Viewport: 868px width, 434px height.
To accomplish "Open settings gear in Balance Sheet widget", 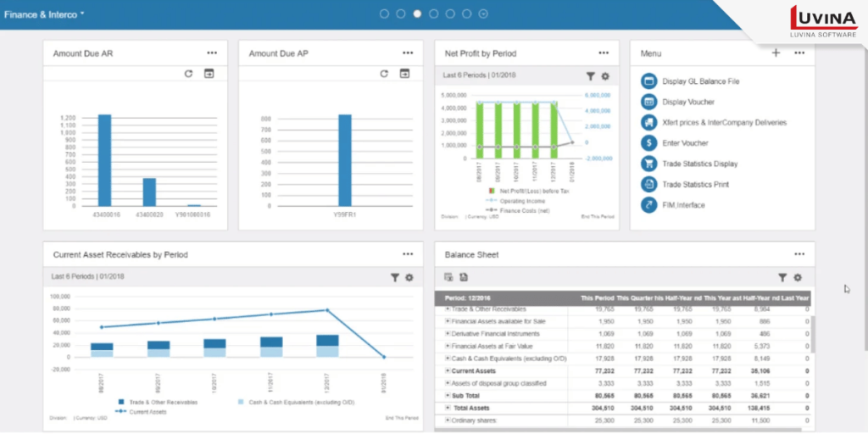I will pyautogui.click(x=797, y=277).
